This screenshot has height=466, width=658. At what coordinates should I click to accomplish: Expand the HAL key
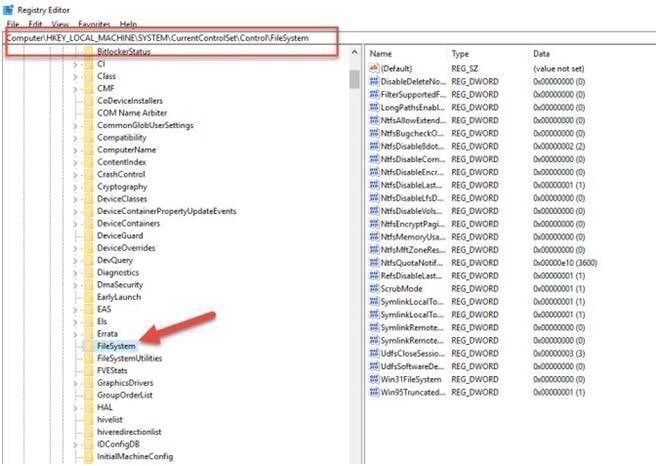(76, 408)
